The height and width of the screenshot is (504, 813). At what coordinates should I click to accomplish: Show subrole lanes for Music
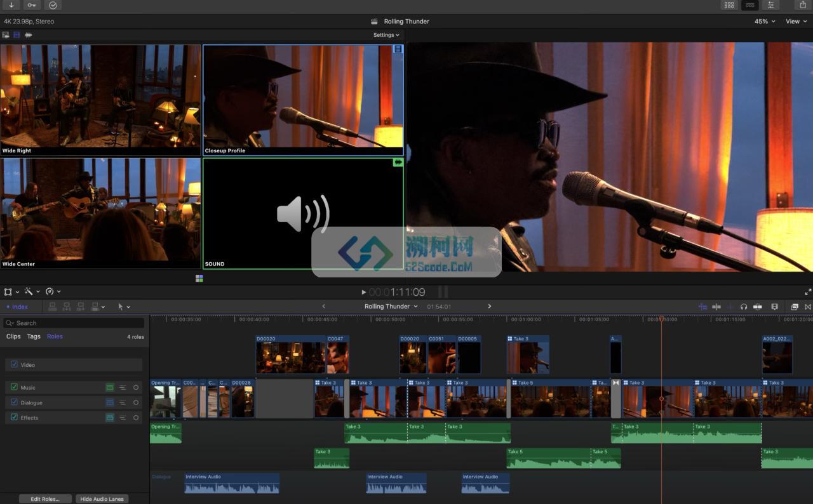123,387
